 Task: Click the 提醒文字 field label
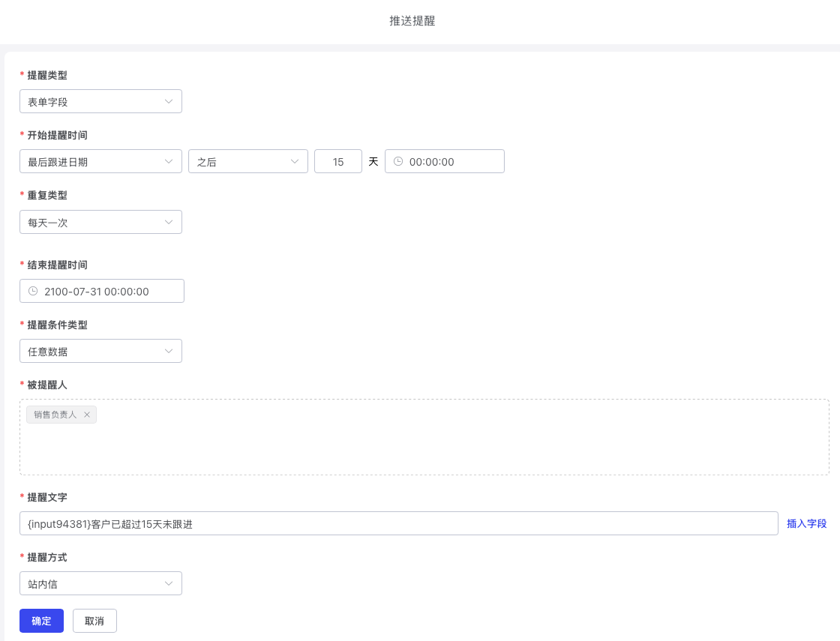click(x=47, y=497)
